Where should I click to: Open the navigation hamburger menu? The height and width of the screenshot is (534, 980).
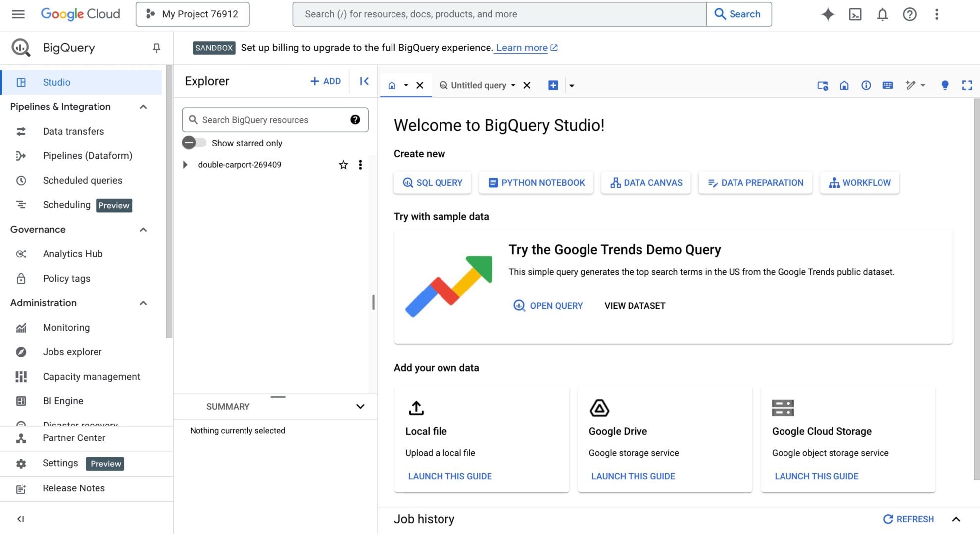(x=18, y=14)
